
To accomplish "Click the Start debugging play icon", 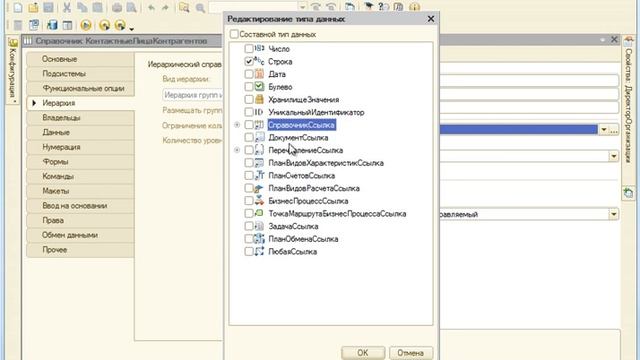I will [86, 25].
